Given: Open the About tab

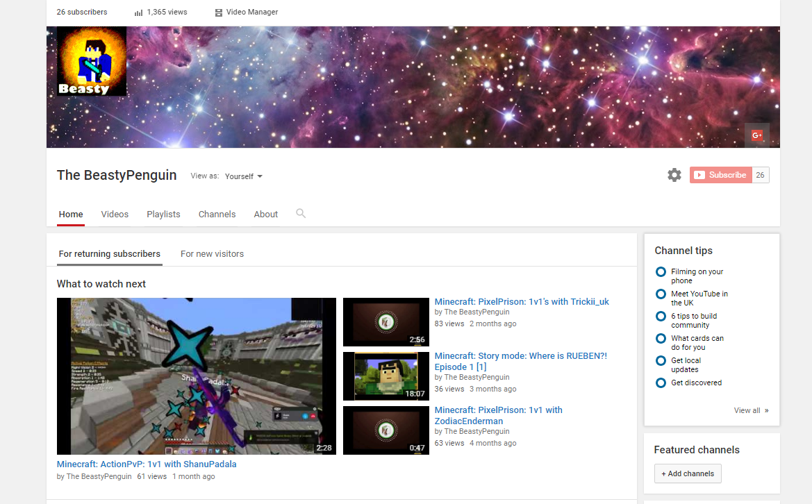Looking at the screenshot, I should click(265, 215).
